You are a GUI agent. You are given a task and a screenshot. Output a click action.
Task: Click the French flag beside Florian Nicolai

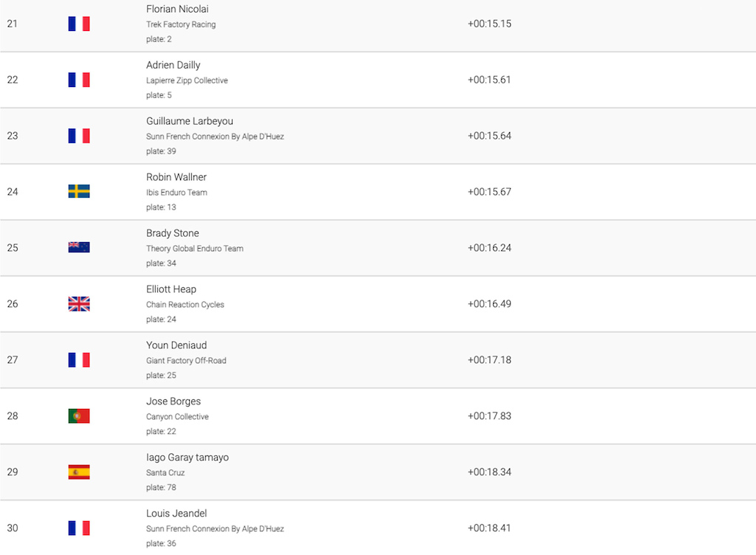pos(79,24)
